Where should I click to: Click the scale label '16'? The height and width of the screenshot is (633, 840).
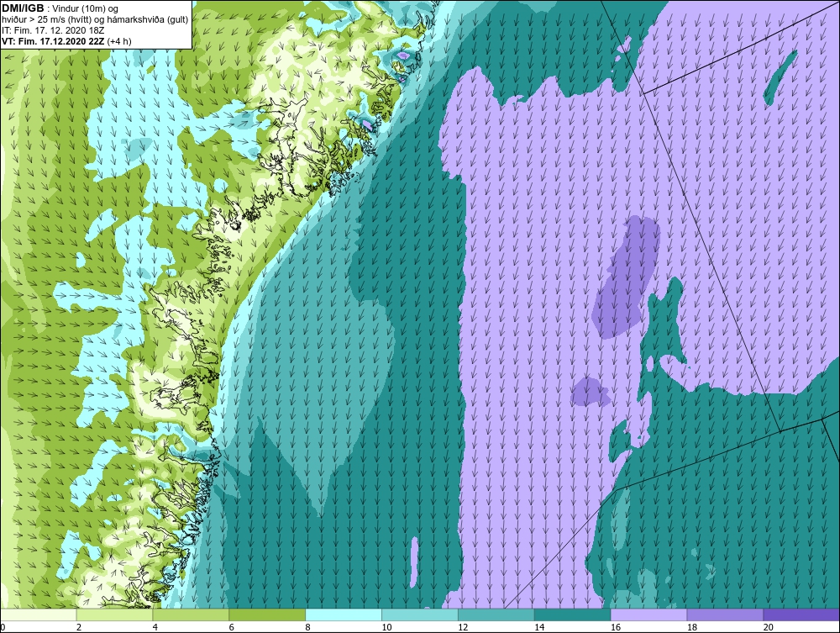click(x=616, y=627)
